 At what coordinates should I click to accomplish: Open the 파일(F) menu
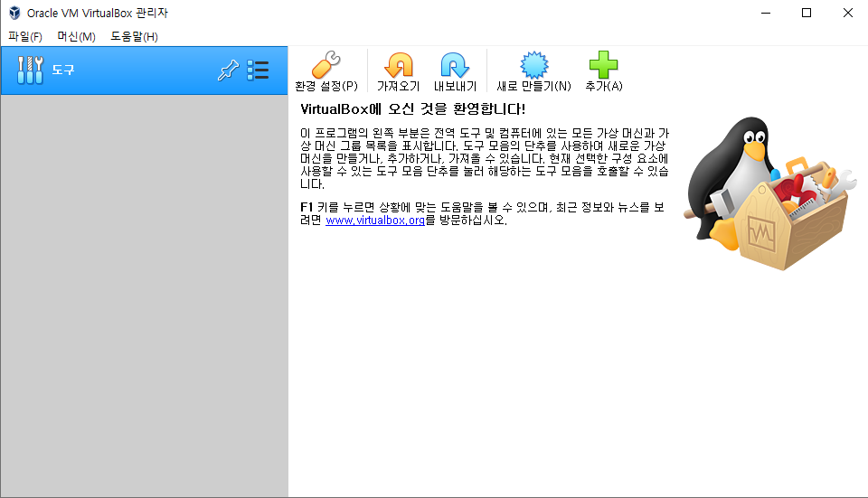[25, 36]
